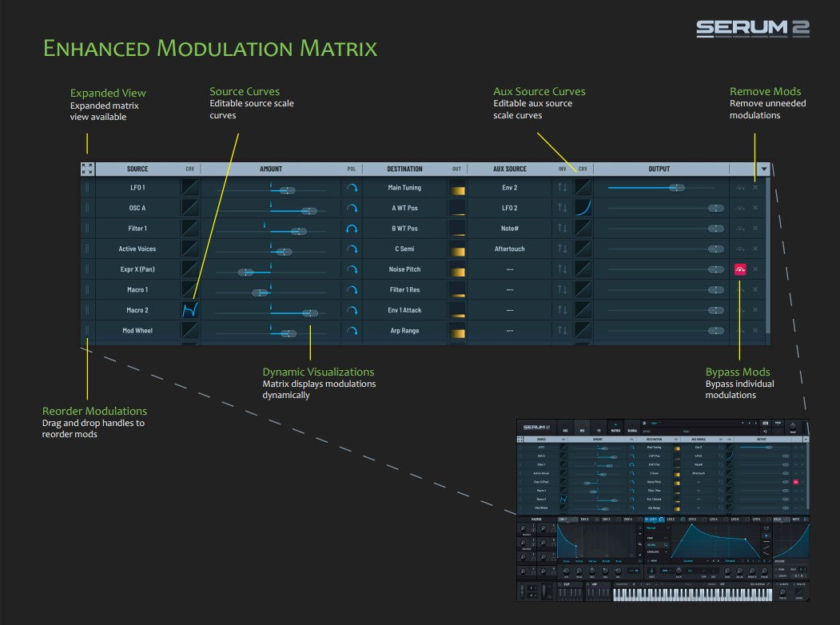Image resolution: width=840 pixels, height=625 pixels.
Task: Click the source curve box for Active Voices
Action: (190, 249)
